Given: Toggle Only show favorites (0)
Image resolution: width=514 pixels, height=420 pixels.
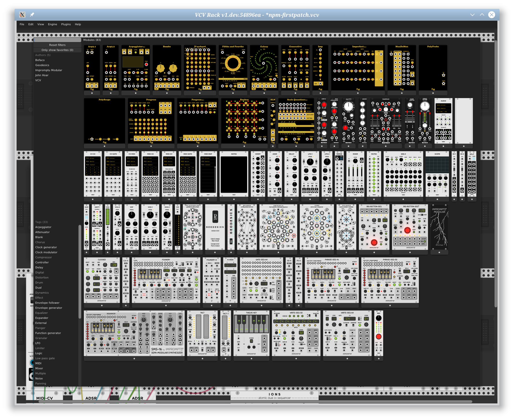Looking at the screenshot, I should pos(57,50).
